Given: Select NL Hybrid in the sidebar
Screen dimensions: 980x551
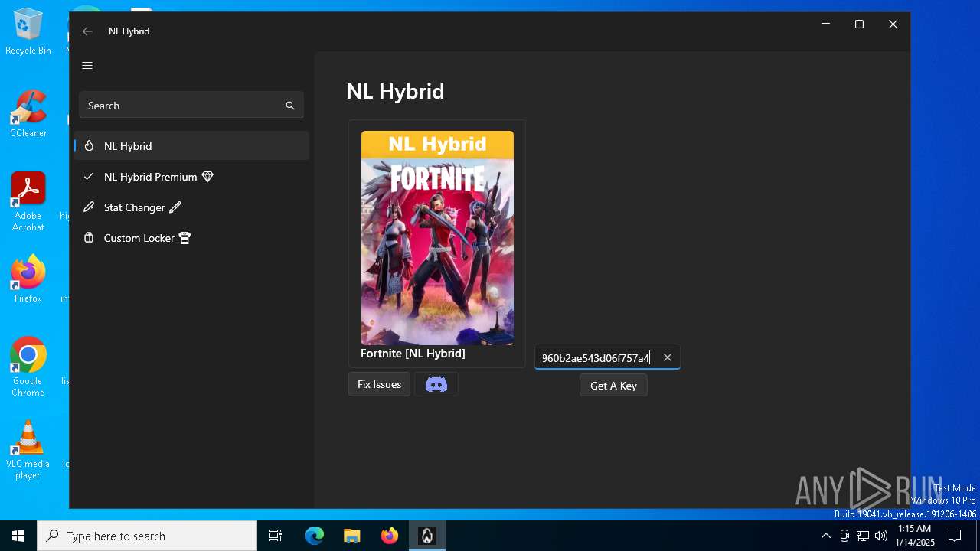Looking at the screenshot, I should [x=191, y=145].
